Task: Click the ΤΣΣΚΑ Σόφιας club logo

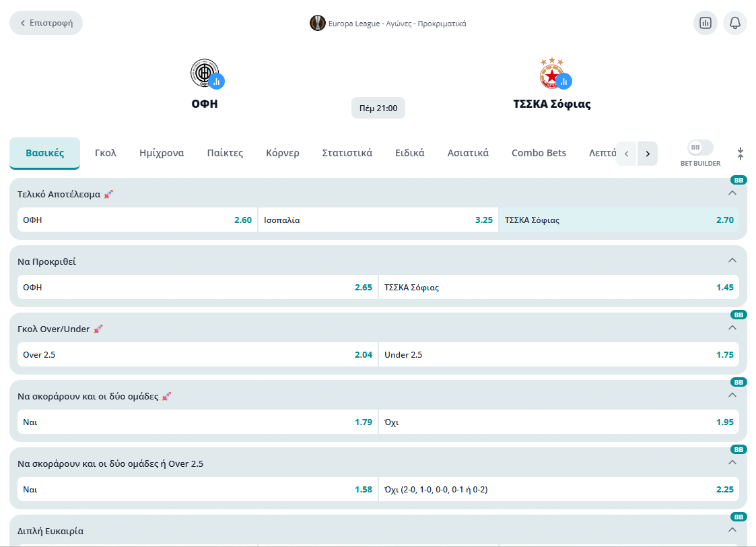Action: click(x=551, y=73)
